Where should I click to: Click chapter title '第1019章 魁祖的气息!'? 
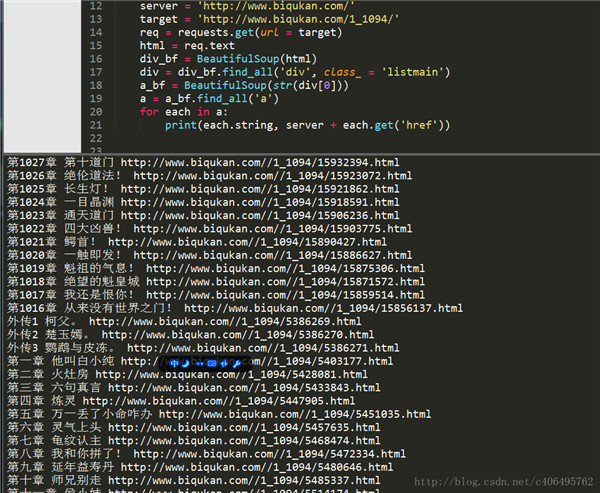point(70,269)
